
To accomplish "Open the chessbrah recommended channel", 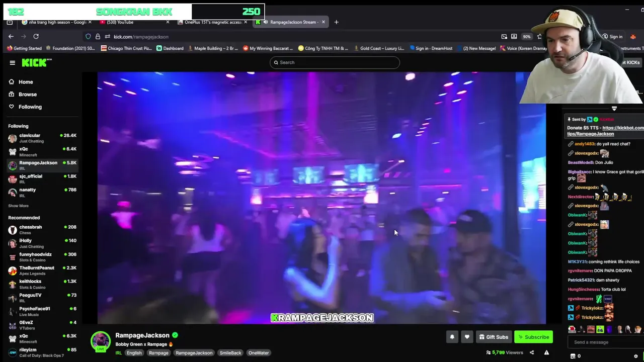I will coord(42,229).
